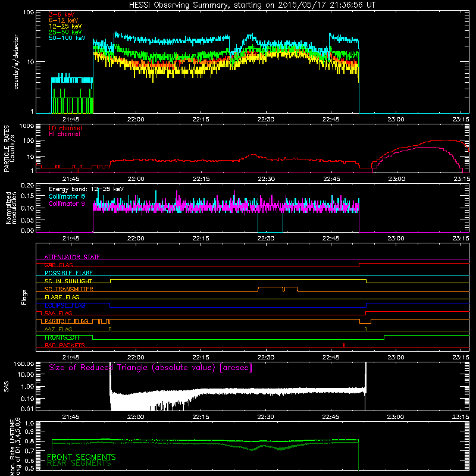Click the 22:00 time label under modulation panel
This screenshot has height=476, width=476.
coord(136,239)
